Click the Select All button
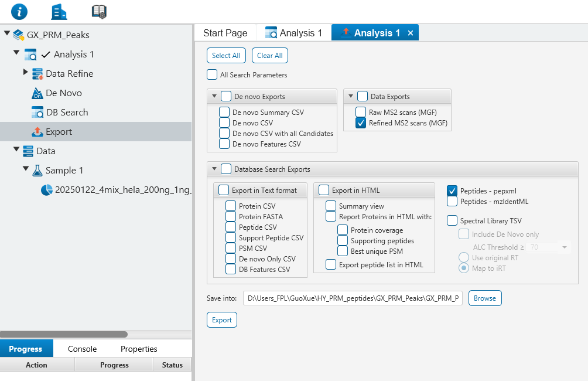This screenshot has width=588, height=381. [226, 56]
